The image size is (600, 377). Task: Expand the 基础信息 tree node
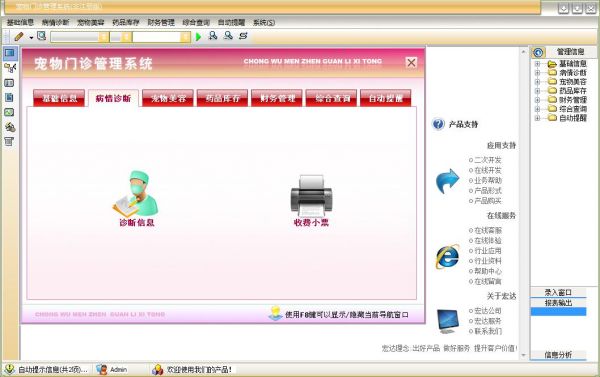(537, 64)
